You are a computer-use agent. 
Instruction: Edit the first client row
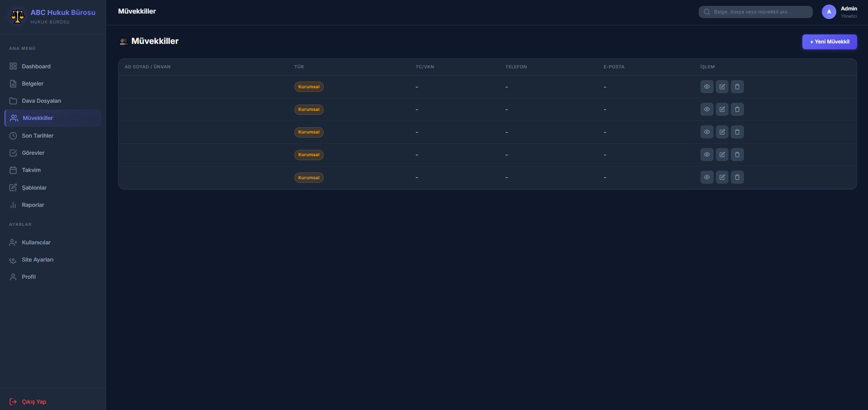point(722,86)
